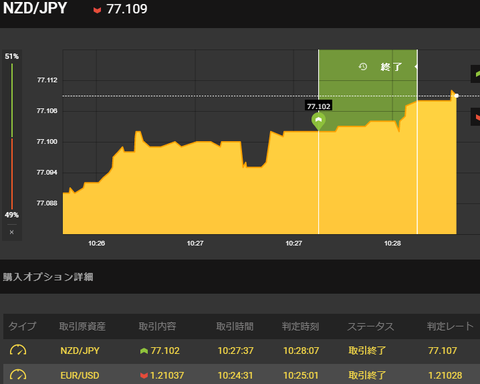The height and width of the screenshot is (384, 480).
Task: Sort by the タイプ column header
Action: (22, 326)
